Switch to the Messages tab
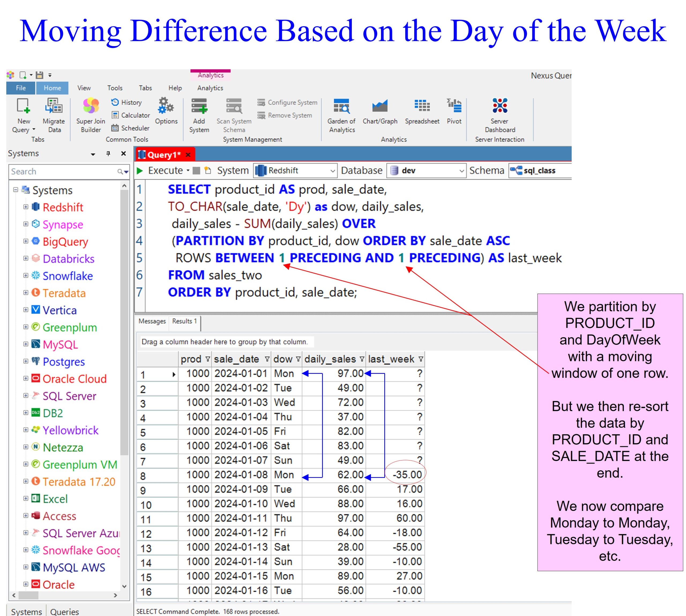686x616 pixels. [152, 321]
